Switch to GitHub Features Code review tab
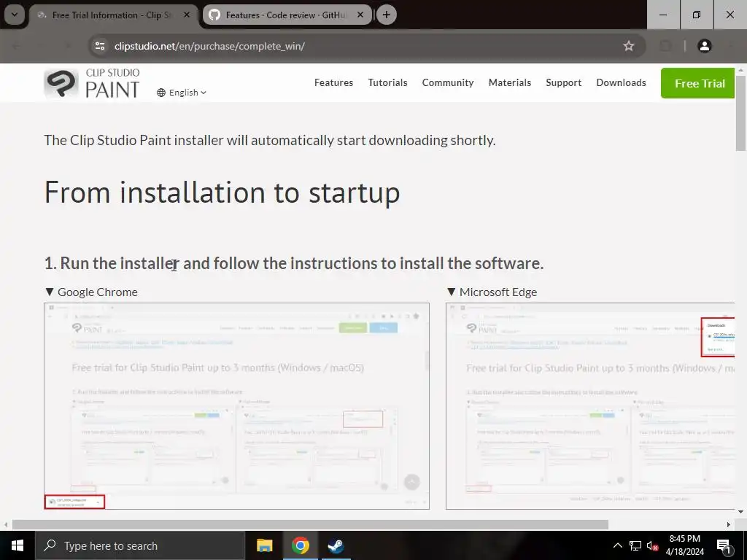 coord(286,15)
